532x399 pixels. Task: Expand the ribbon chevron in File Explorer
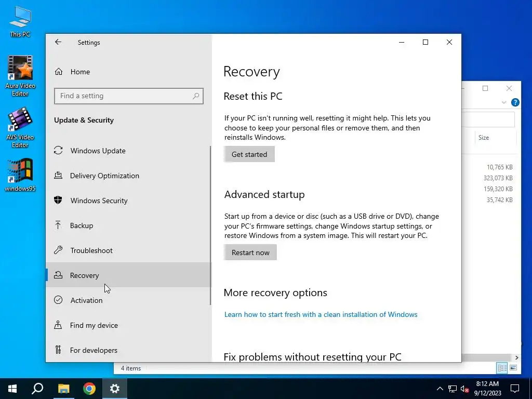[x=504, y=102]
